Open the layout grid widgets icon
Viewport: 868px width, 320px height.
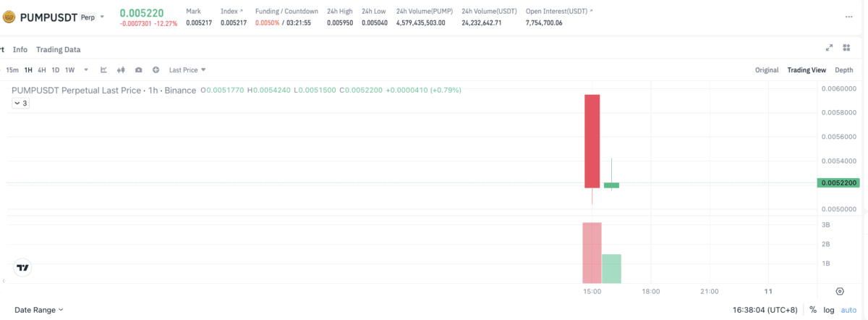coord(846,48)
